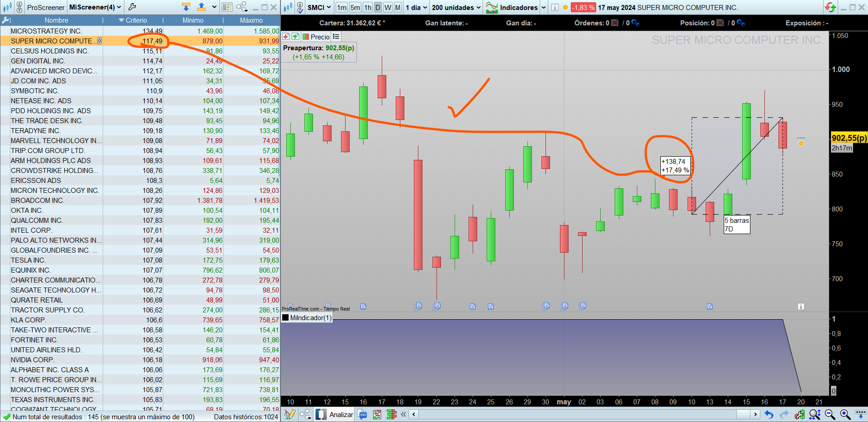Click the chart scrollbar left arrow
Viewport: 868px width, 422px height.
click(x=414, y=414)
